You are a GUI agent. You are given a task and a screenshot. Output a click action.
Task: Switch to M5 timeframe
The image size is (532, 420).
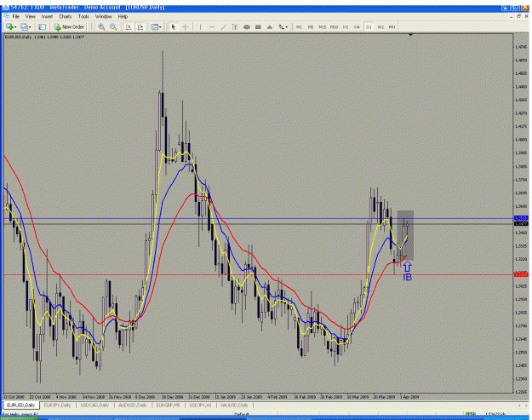(x=311, y=27)
